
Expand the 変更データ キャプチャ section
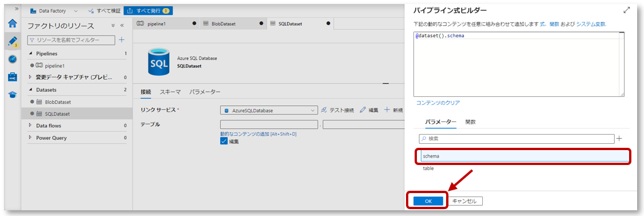(x=30, y=77)
